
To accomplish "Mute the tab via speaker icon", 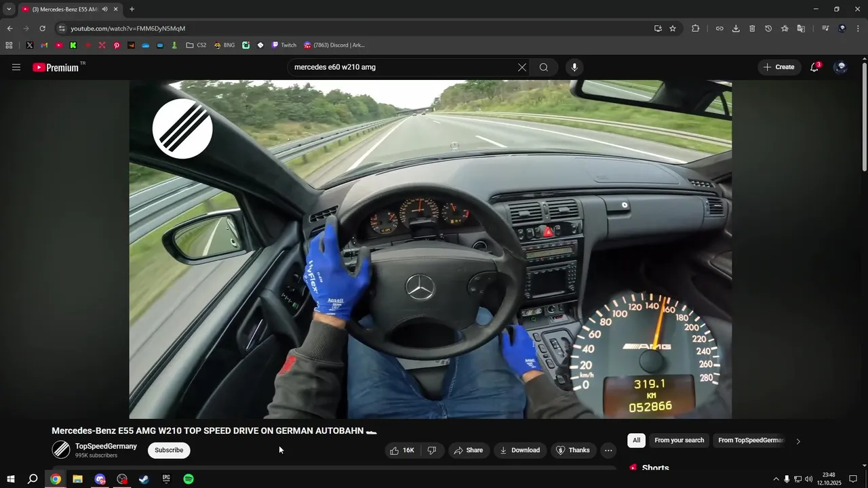I will point(104,9).
